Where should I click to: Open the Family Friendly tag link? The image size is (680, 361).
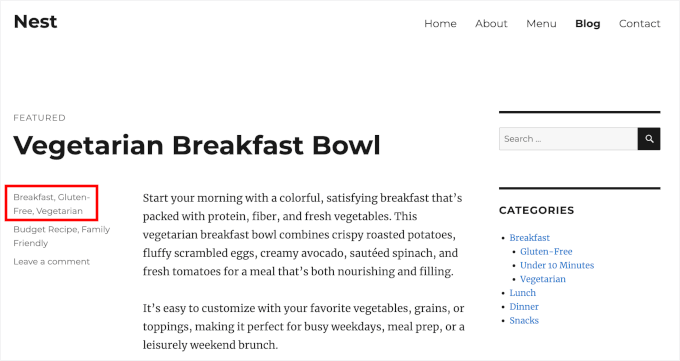(62, 236)
